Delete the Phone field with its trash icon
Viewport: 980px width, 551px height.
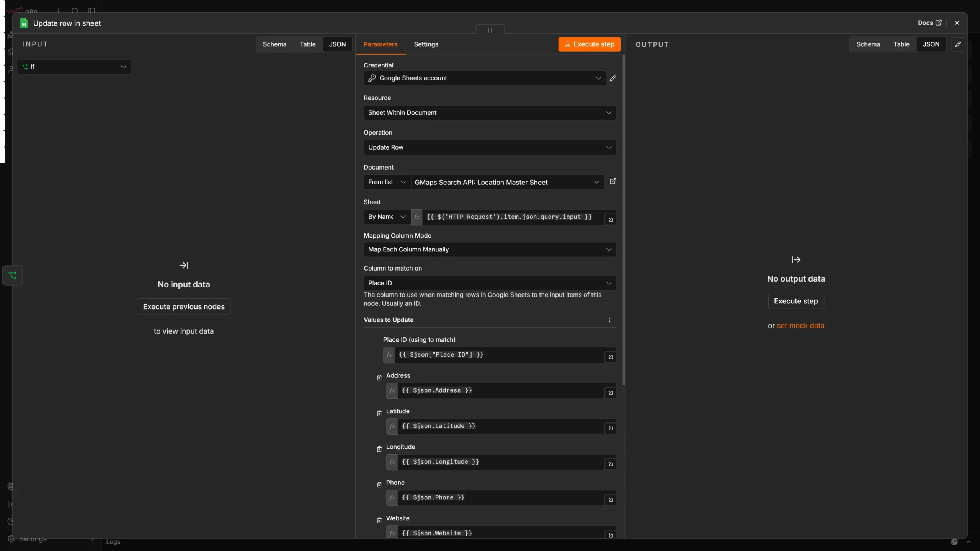tap(379, 484)
